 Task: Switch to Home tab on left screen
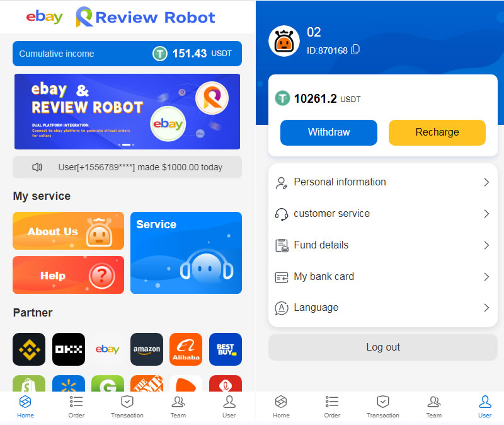[x=25, y=407]
